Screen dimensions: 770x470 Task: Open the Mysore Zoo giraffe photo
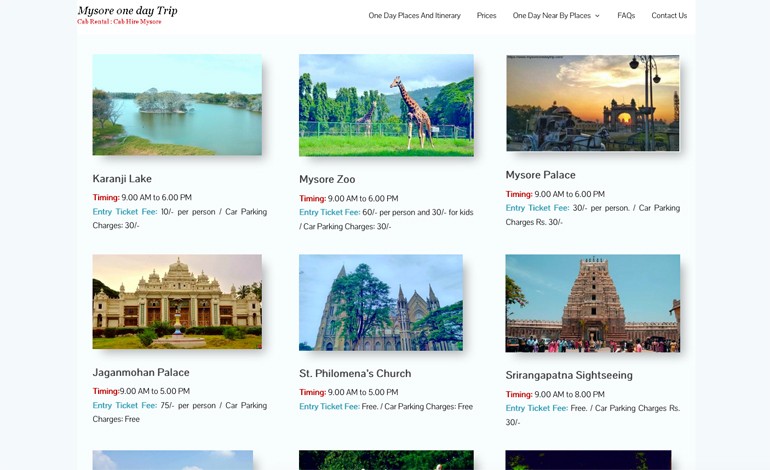pyautogui.click(x=386, y=105)
